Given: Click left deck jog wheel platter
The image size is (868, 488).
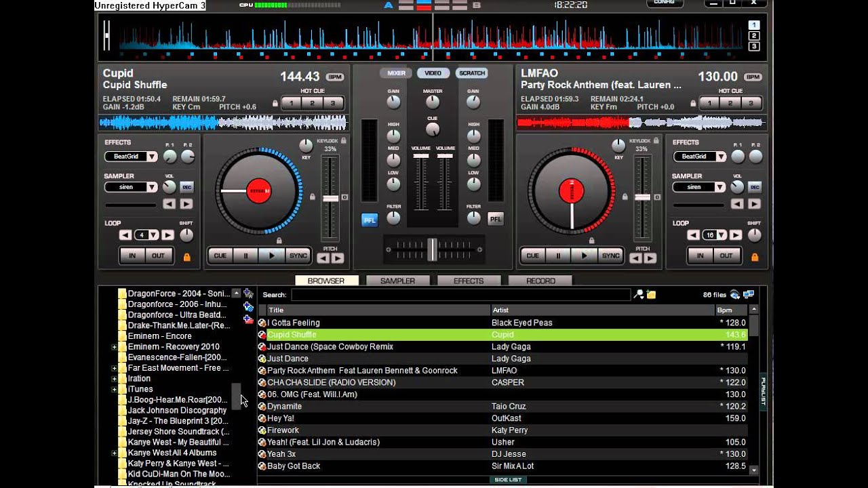Looking at the screenshot, I should 258,191.
